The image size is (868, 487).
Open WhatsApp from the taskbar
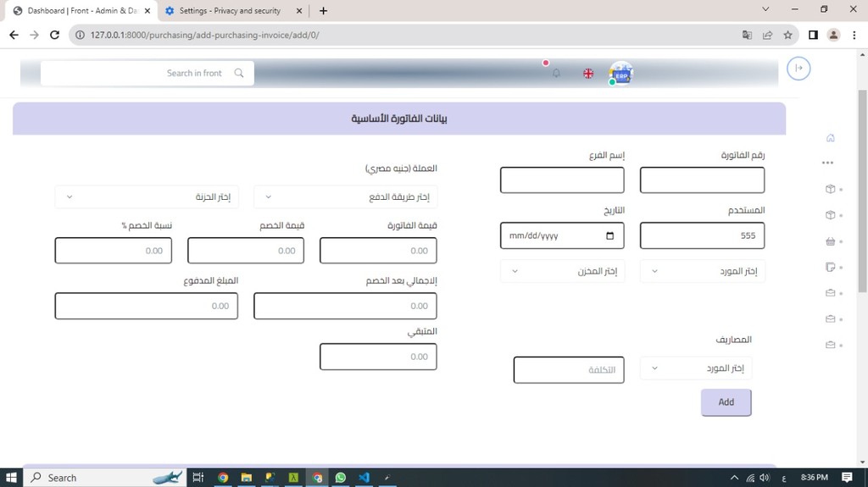click(341, 477)
